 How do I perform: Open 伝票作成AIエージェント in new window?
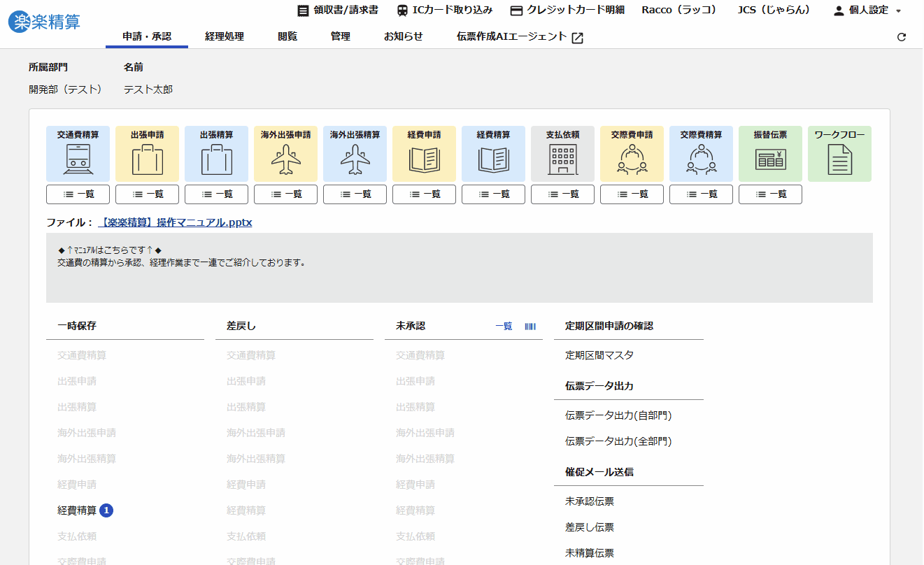(520, 37)
